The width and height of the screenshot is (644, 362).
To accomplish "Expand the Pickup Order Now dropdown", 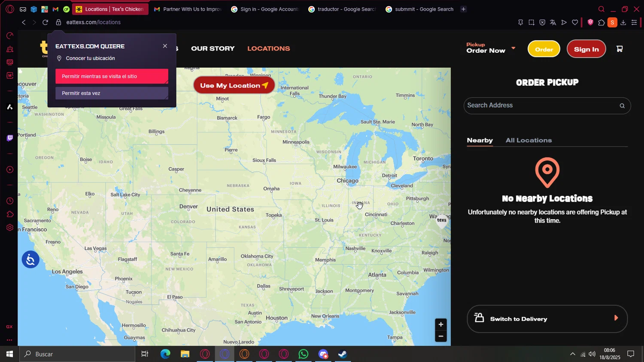I will point(491,48).
